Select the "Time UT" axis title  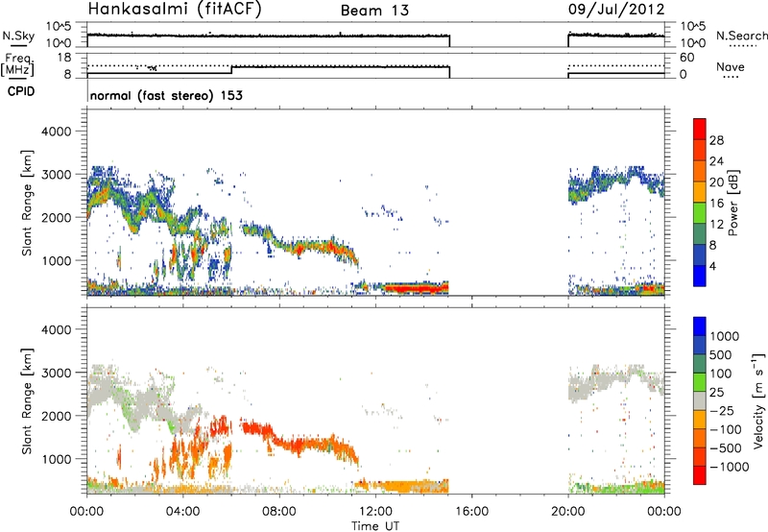click(375, 526)
